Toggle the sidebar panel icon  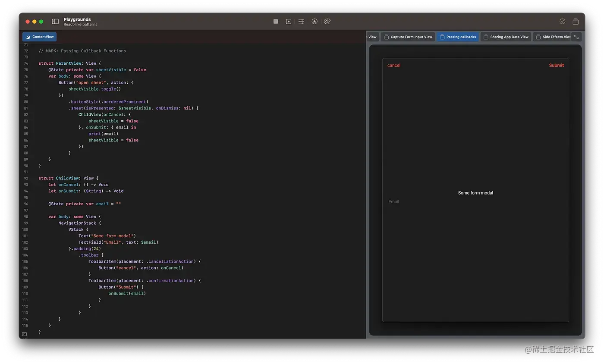55,22
